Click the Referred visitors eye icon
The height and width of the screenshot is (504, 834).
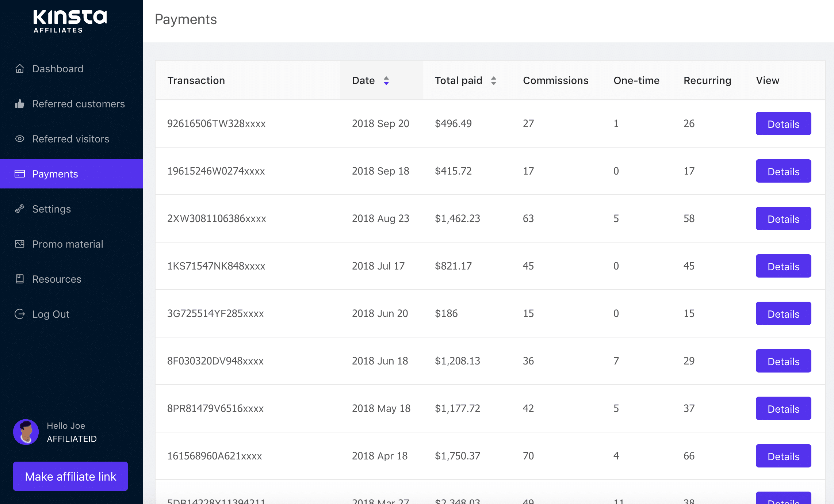(x=20, y=139)
